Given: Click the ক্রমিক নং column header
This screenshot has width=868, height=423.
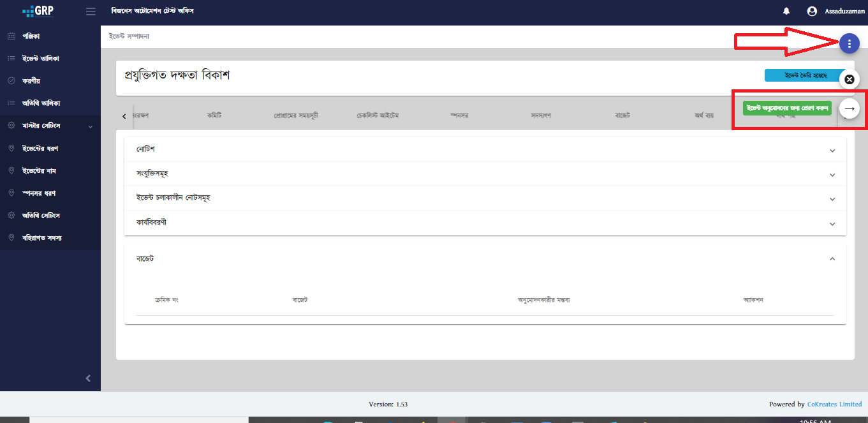Looking at the screenshot, I should point(166,300).
